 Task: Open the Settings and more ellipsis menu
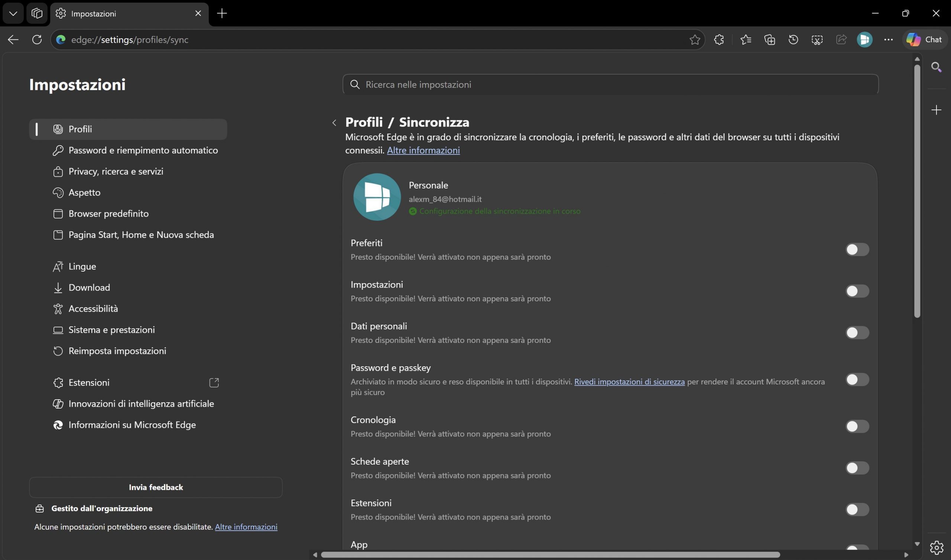pos(888,40)
